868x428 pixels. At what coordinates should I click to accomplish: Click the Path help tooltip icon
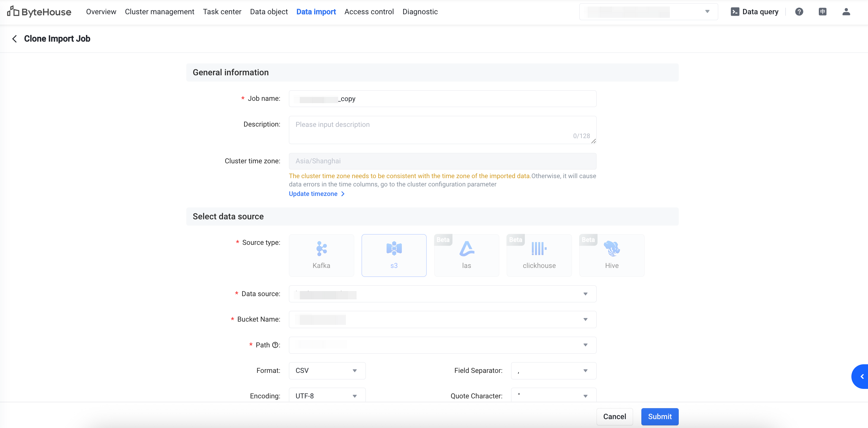pos(275,345)
